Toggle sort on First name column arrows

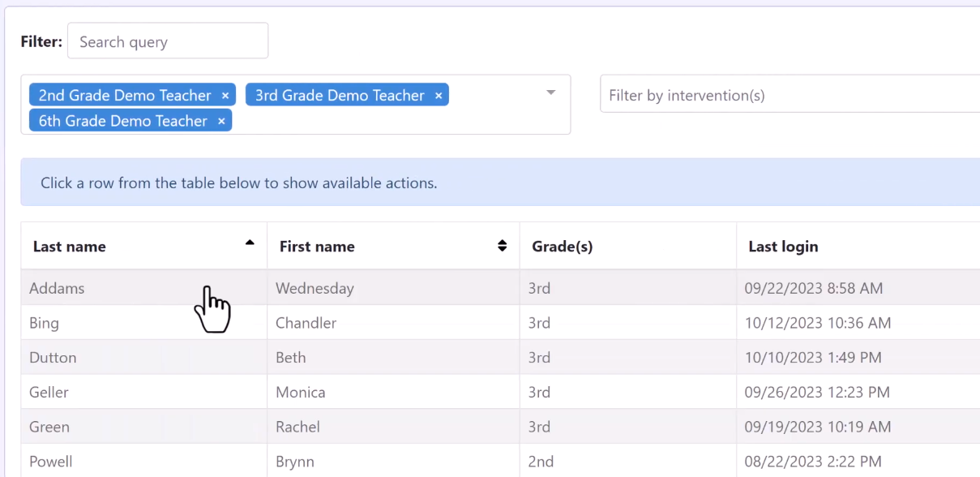coord(503,246)
